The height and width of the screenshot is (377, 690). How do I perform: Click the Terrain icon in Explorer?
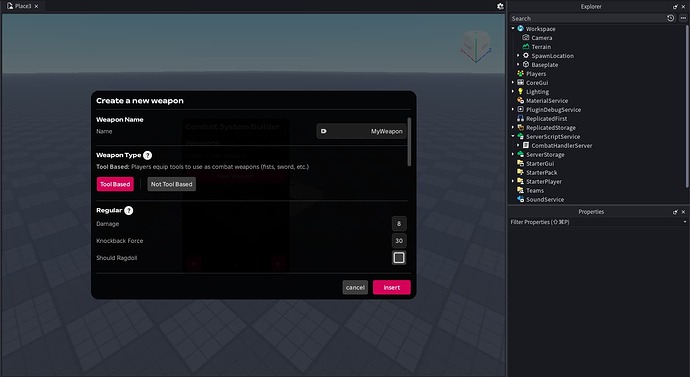pos(526,47)
